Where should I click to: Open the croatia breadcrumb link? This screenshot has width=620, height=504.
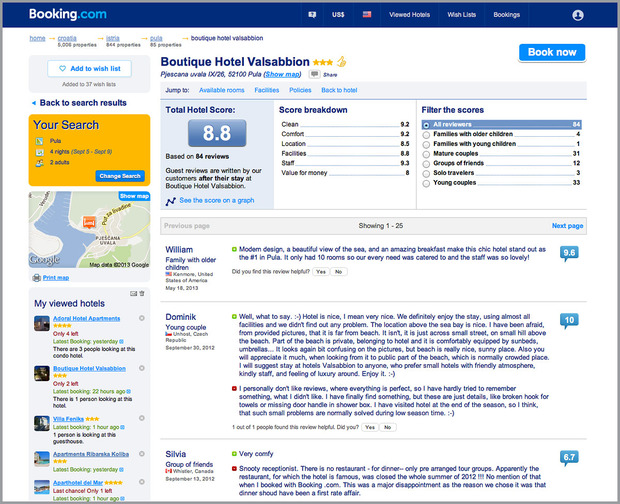click(x=67, y=38)
